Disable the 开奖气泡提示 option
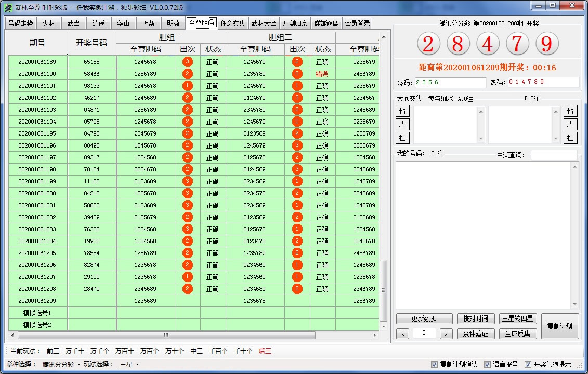 pos(529,365)
